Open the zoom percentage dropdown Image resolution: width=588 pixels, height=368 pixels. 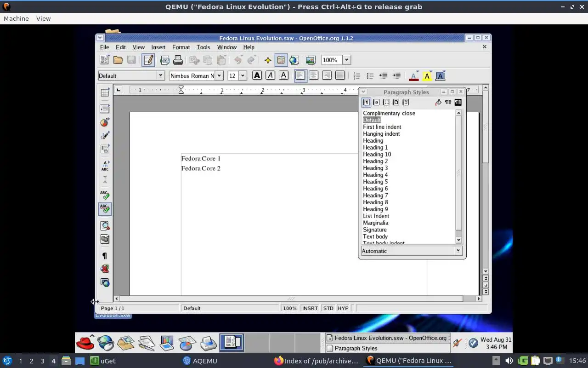[x=347, y=60]
